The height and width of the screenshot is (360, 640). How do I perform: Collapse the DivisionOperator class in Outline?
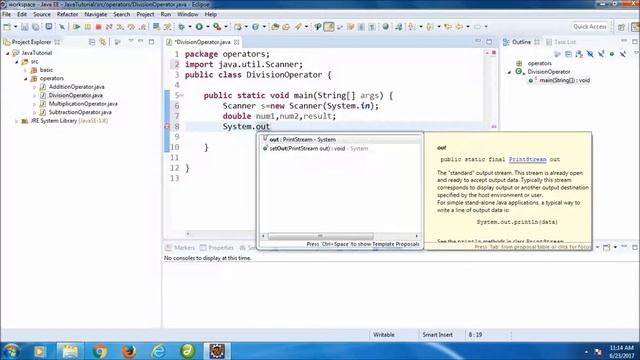pos(509,72)
